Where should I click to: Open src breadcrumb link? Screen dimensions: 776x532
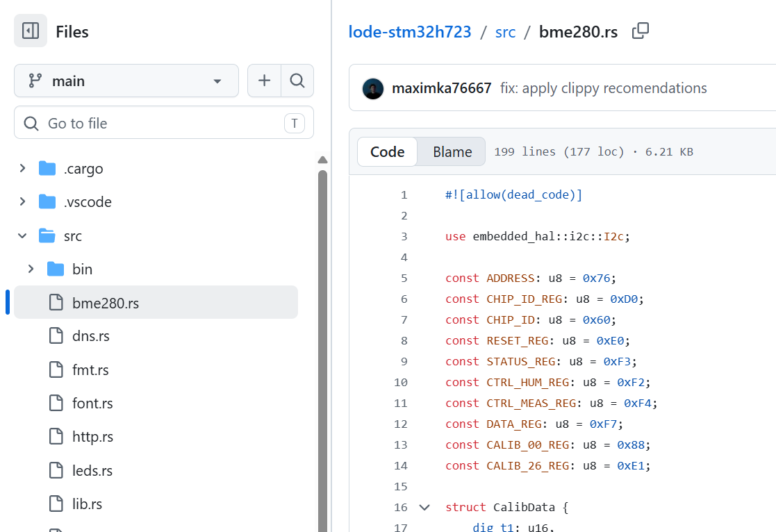click(x=505, y=32)
